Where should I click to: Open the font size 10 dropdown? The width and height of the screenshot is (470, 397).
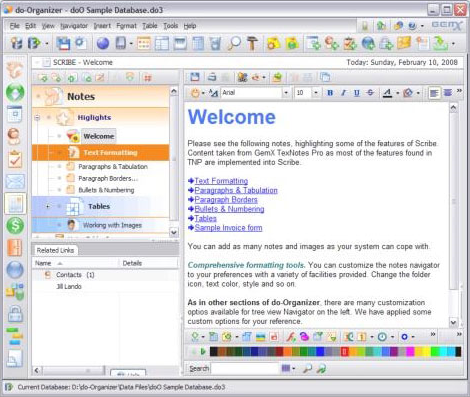(x=316, y=93)
